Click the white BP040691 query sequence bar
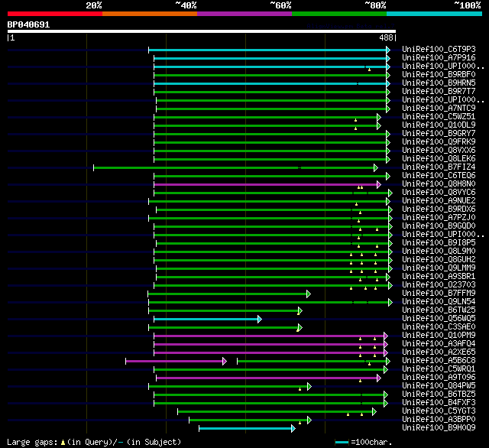The height and width of the screenshot is (448, 489). 202,31
